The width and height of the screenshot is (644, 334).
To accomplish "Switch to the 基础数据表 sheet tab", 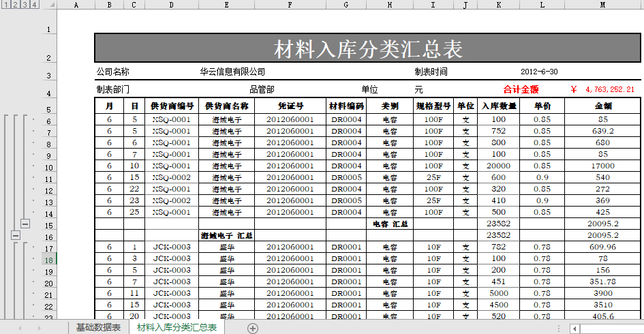I will click(x=99, y=328).
